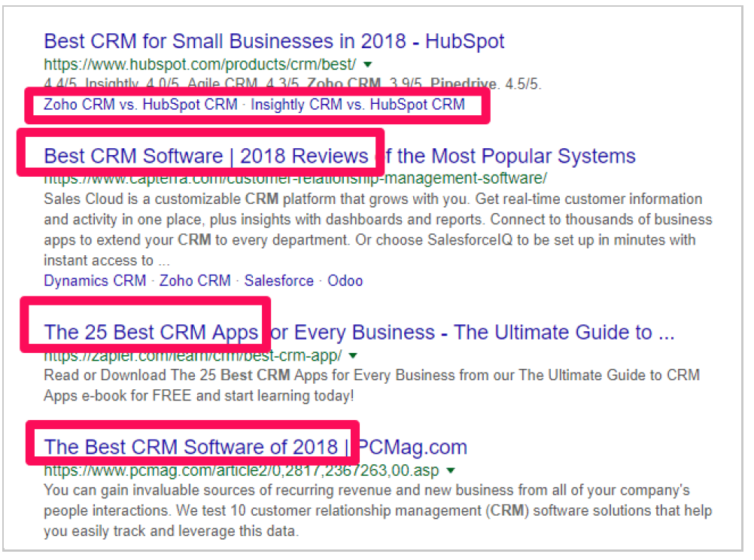This screenshot has height=560, width=754.
Task: Expand dropdown arrow next to pcmag.com URL
Action: 451,470
